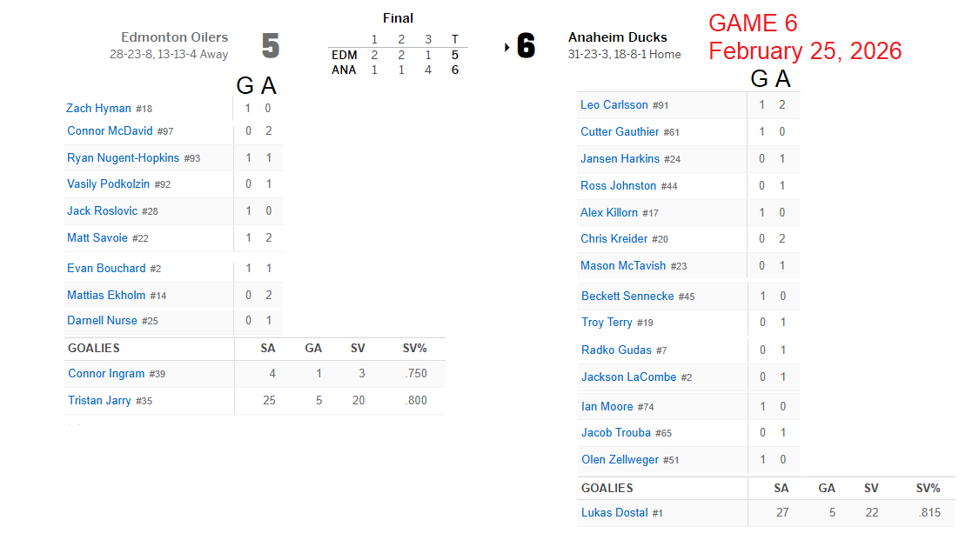View Tristan Jarry's goalie profile
Viewport: 979px width, 560px height.
coord(99,400)
